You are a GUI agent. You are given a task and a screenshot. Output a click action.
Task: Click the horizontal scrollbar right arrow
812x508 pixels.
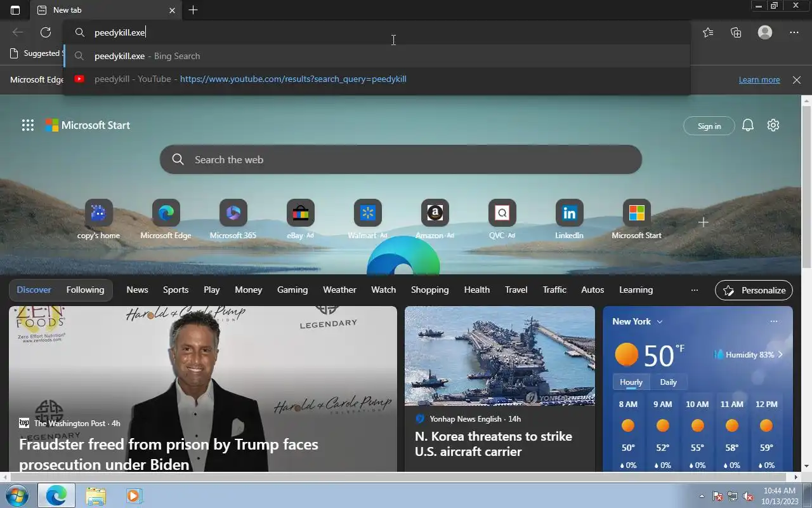point(796,476)
